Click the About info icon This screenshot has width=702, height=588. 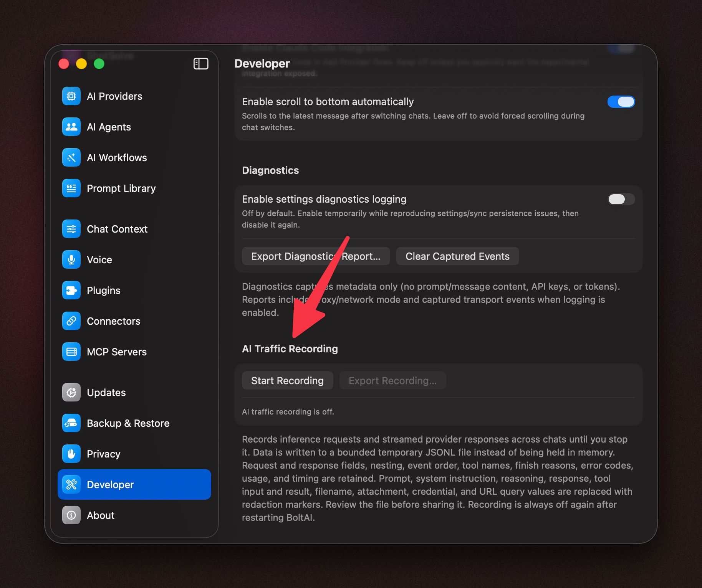pos(71,515)
